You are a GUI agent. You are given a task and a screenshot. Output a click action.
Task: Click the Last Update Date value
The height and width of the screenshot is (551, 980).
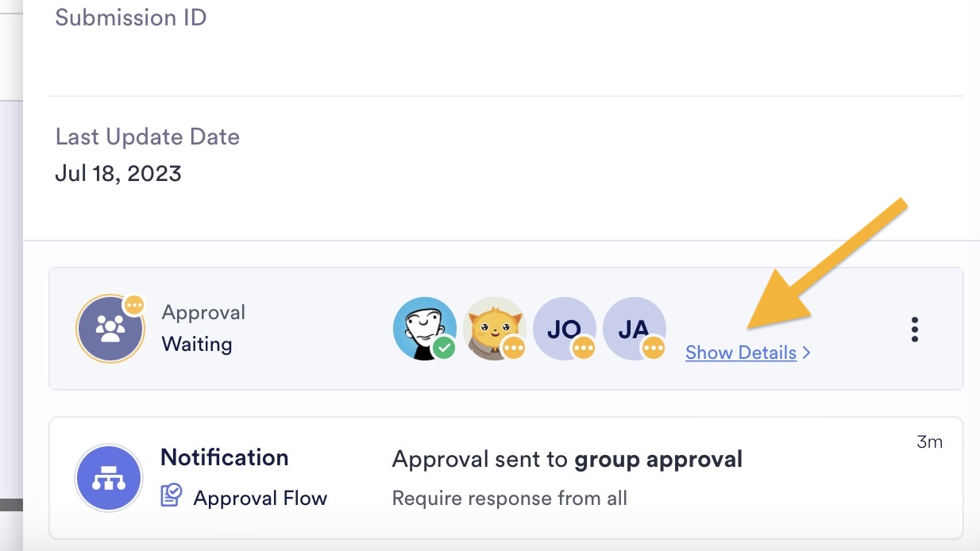118,173
